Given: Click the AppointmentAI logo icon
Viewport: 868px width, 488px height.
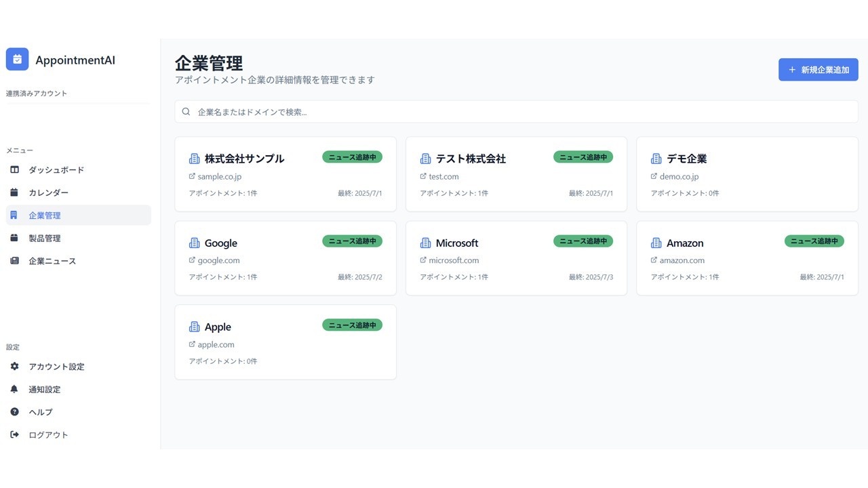Looking at the screenshot, I should 18,60.
